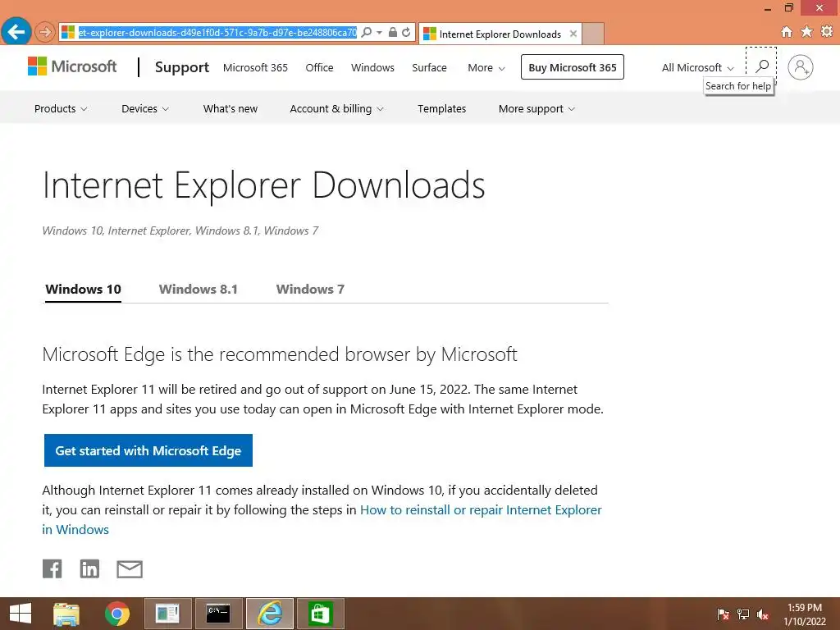840x630 pixels.
Task: Click the browser Forward arrow button
Action: tap(45, 32)
